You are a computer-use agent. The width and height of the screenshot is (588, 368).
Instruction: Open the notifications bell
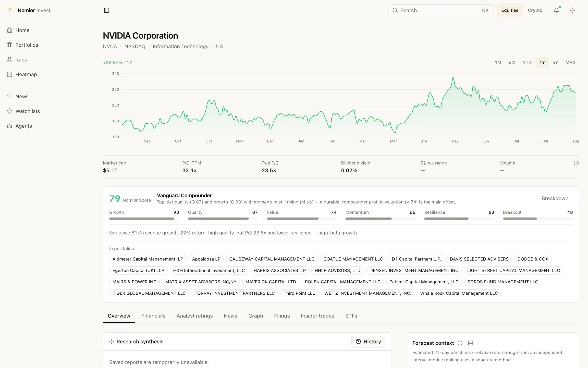556,10
